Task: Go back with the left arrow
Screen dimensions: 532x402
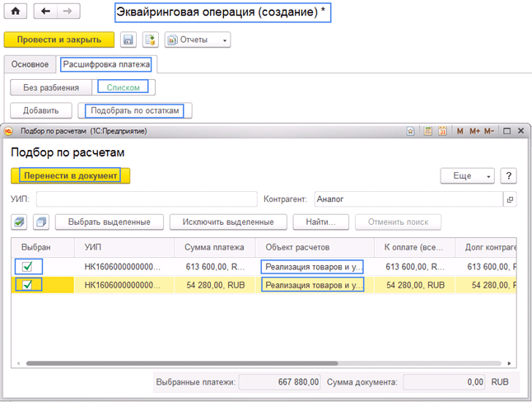Action: [x=45, y=13]
